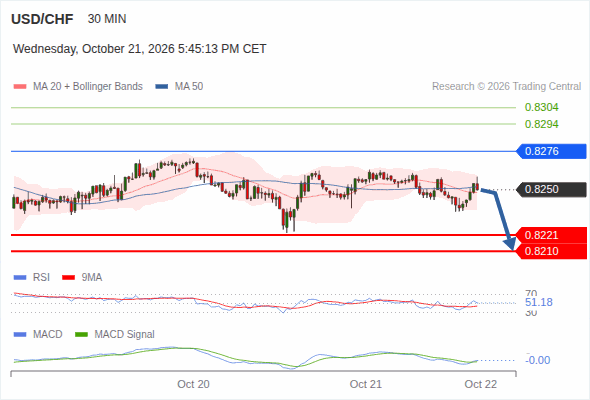The image size is (590, 400).
Task: Click the USD/CHF pair title
Action: coord(42,19)
